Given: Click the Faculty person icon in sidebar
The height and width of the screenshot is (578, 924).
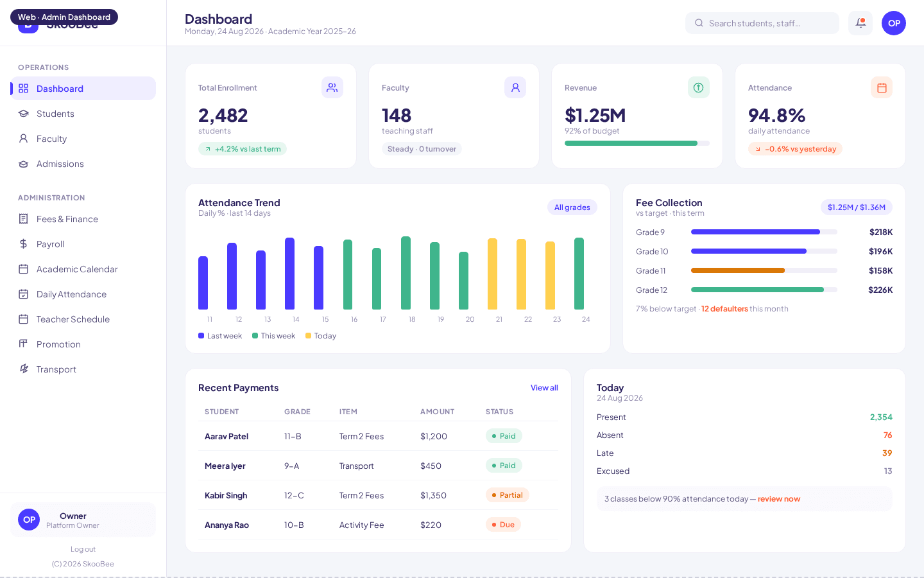Looking at the screenshot, I should click(24, 139).
